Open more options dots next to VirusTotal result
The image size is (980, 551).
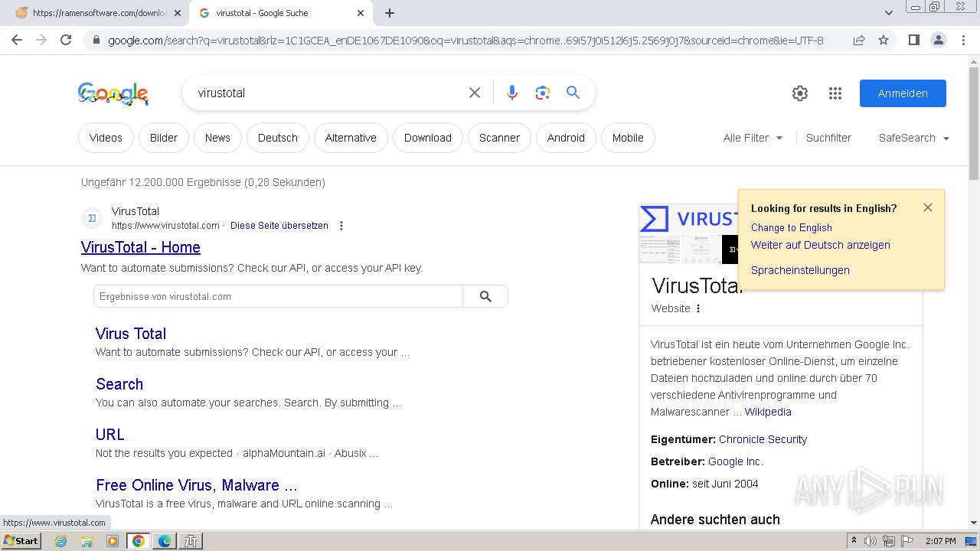pos(341,226)
